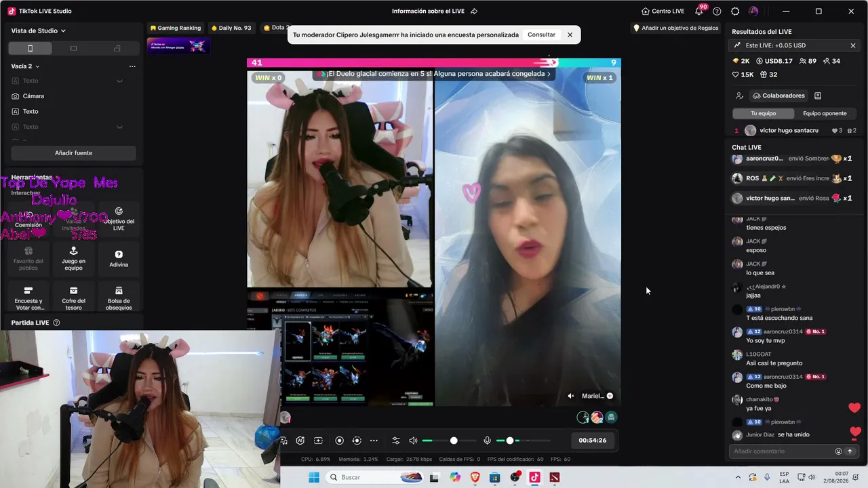This screenshot has width=868, height=488.
Task: Open victor hugo santacru collaborator row
Action: click(x=795, y=130)
